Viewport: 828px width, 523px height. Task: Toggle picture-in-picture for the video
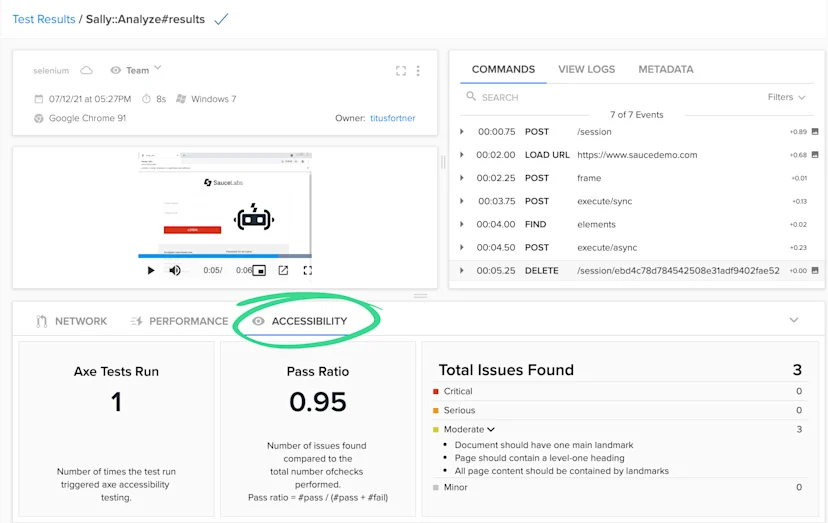click(259, 270)
